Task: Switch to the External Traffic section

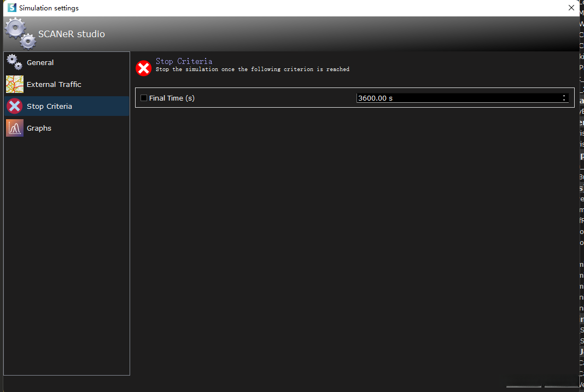Action: point(67,85)
